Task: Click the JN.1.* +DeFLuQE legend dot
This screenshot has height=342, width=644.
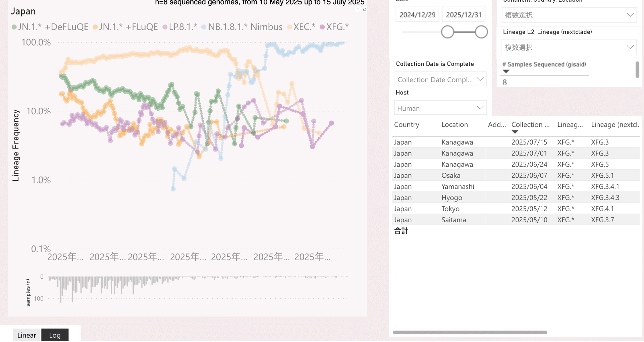Action: 14,27
